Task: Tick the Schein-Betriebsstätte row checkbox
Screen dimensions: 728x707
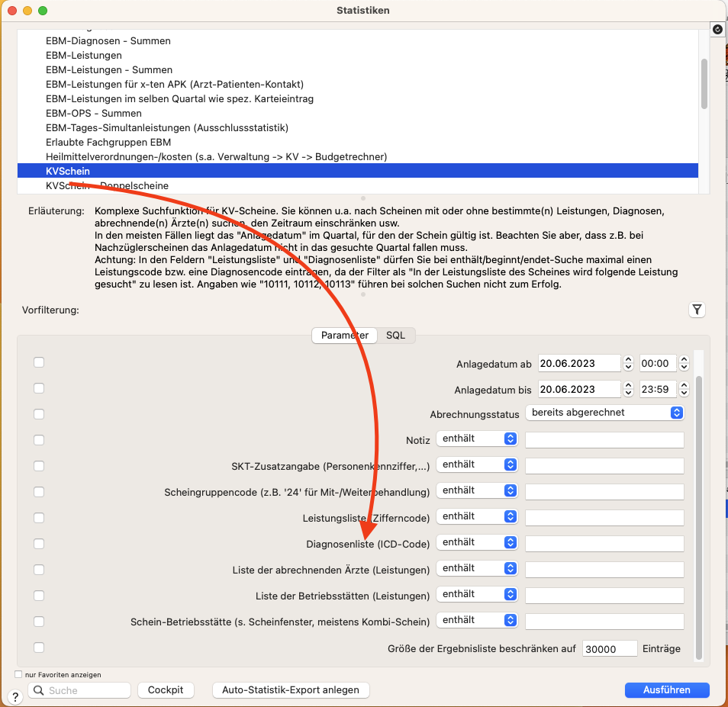Action: click(x=39, y=622)
